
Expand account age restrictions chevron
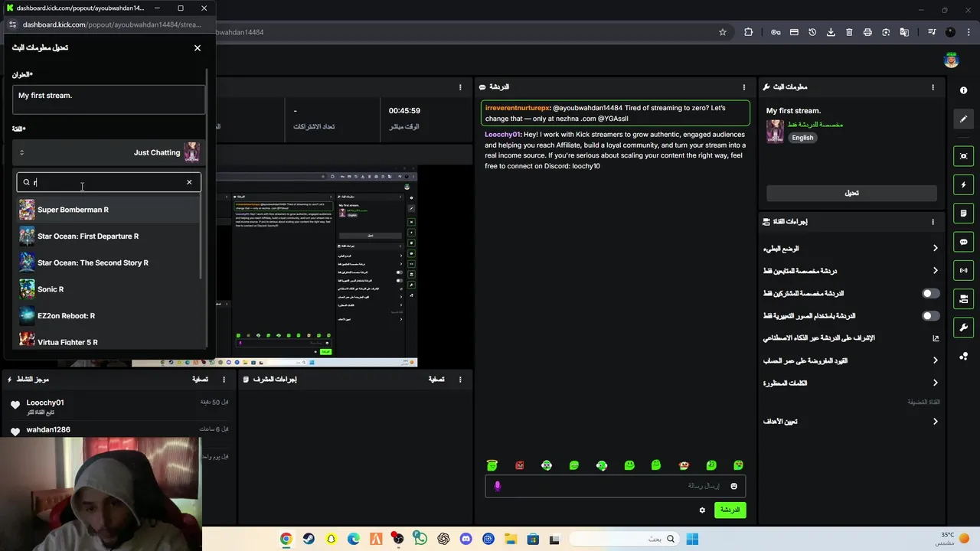point(935,360)
